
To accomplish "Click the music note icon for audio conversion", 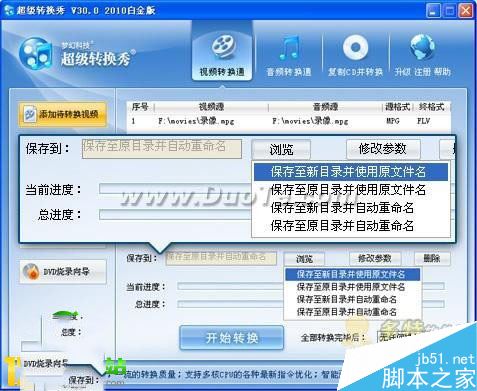I will point(289,47).
